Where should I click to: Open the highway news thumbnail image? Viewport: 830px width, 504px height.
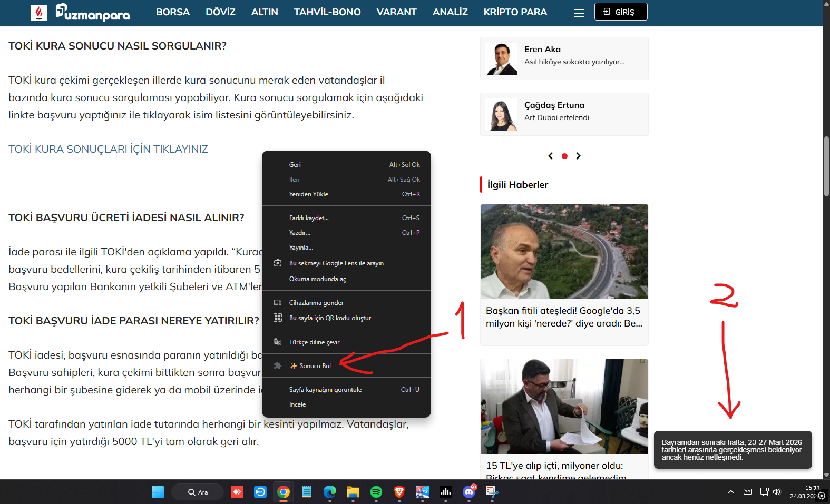click(x=564, y=252)
